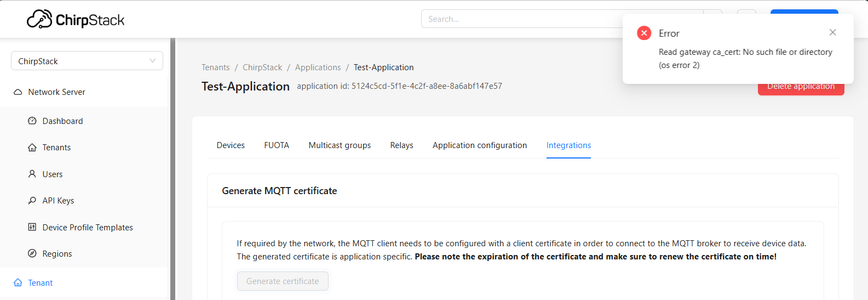Click the API Keys key icon
The height and width of the screenshot is (300, 868).
click(x=32, y=201)
